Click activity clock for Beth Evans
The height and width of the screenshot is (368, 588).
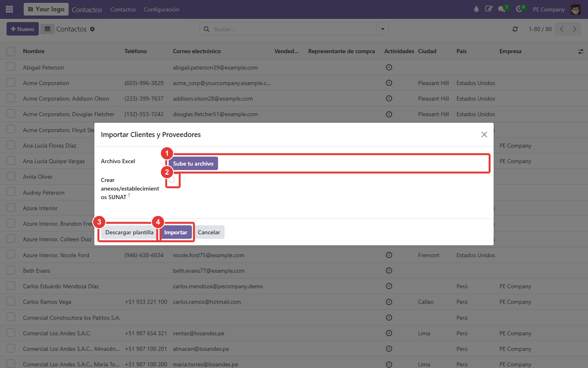389,271
